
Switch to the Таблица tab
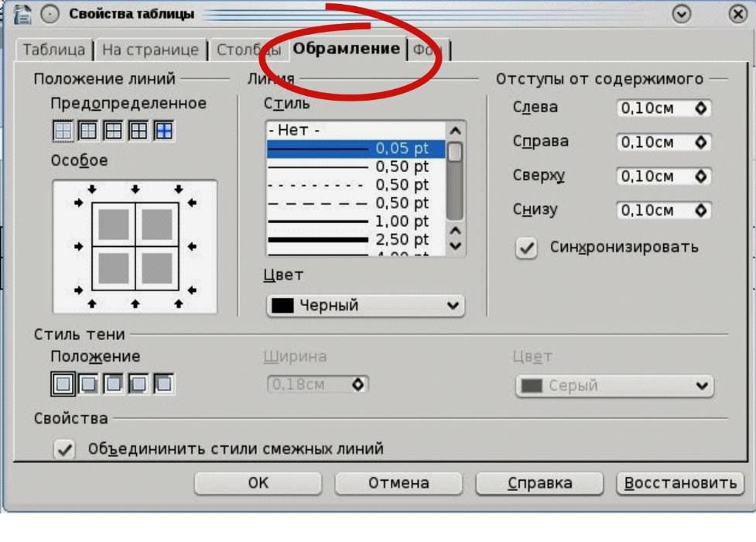pyautogui.click(x=53, y=50)
